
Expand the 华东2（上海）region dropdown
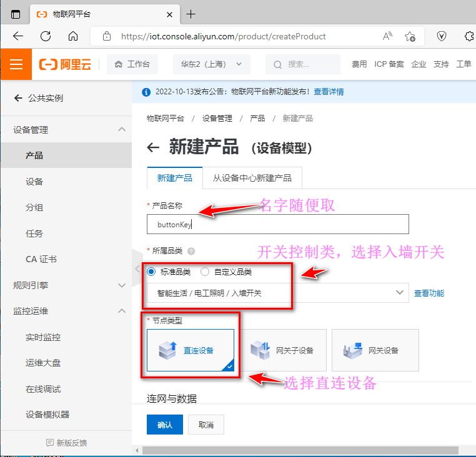coord(212,64)
